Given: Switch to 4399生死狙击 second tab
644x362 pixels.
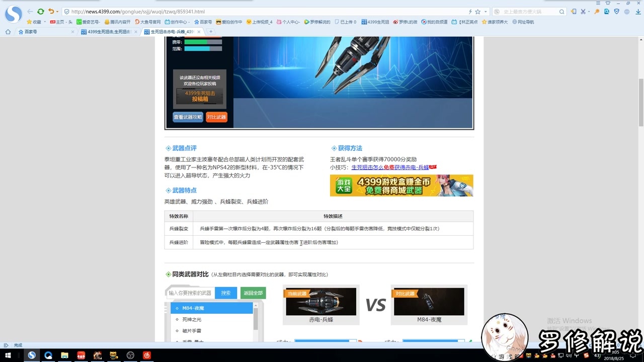Looking at the screenshot, I should coord(108,32).
